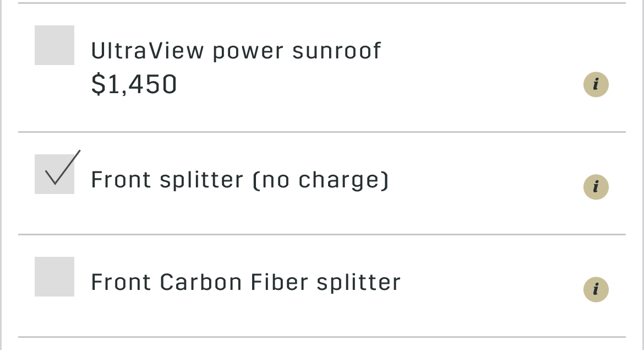Tap the 'i' badge in the checked splitter row
Screen dimensions: 644x350
click(x=596, y=187)
